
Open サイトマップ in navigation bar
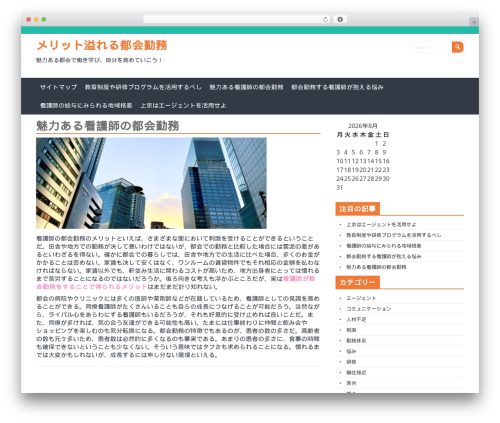[58, 87]
